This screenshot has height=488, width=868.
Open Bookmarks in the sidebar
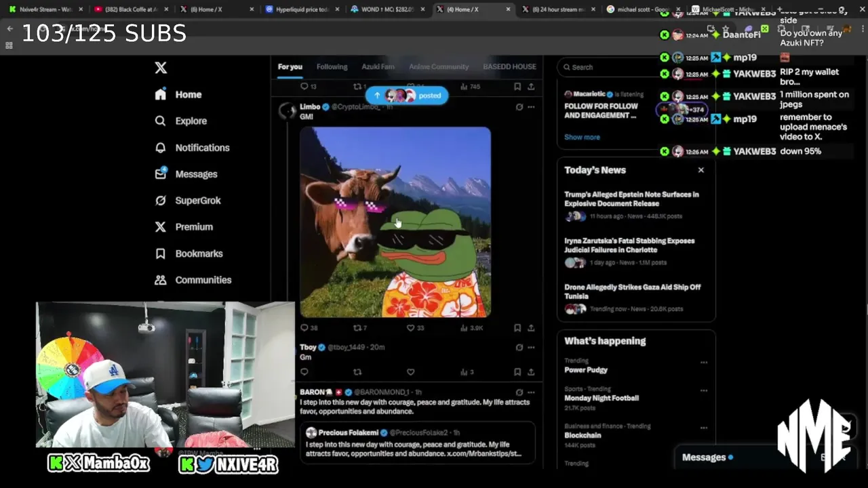click(189, 253)
